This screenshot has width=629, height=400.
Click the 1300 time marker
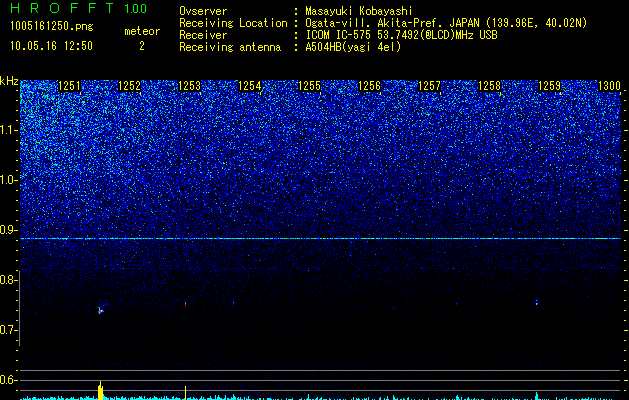[x=609, y=86]
